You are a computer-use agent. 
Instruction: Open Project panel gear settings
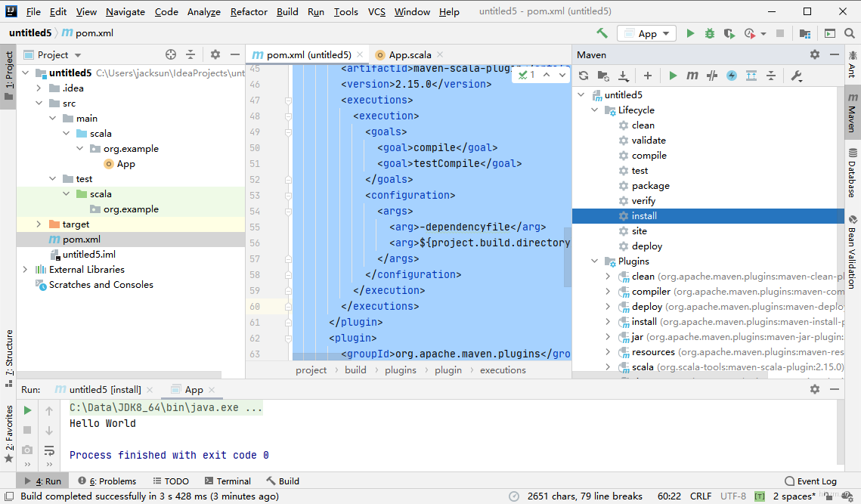click(x=215, y=54)
